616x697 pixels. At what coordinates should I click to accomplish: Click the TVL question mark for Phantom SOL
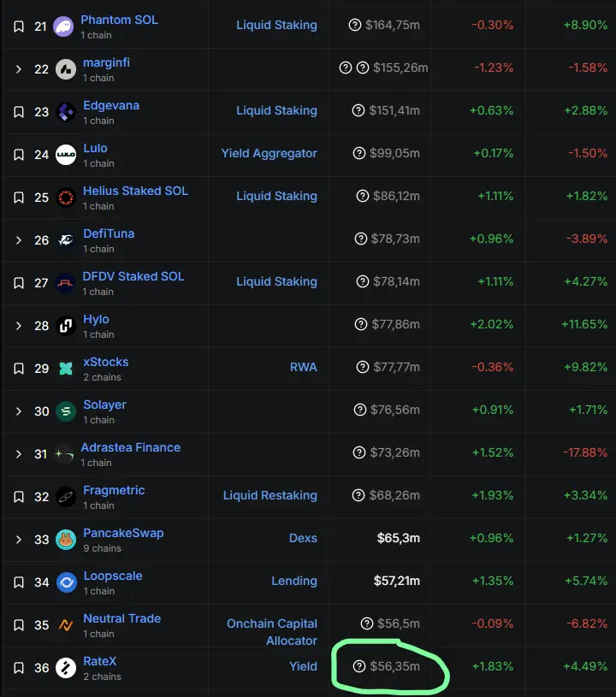coord(355,25)
